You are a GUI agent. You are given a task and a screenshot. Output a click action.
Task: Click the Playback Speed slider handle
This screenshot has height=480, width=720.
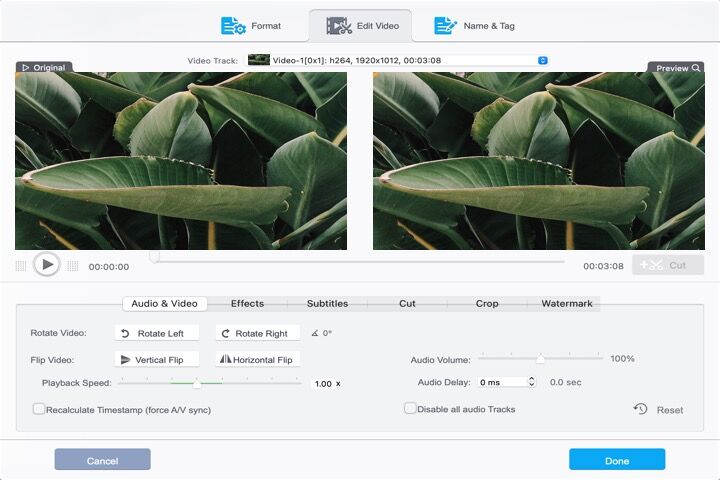[197, 384]
